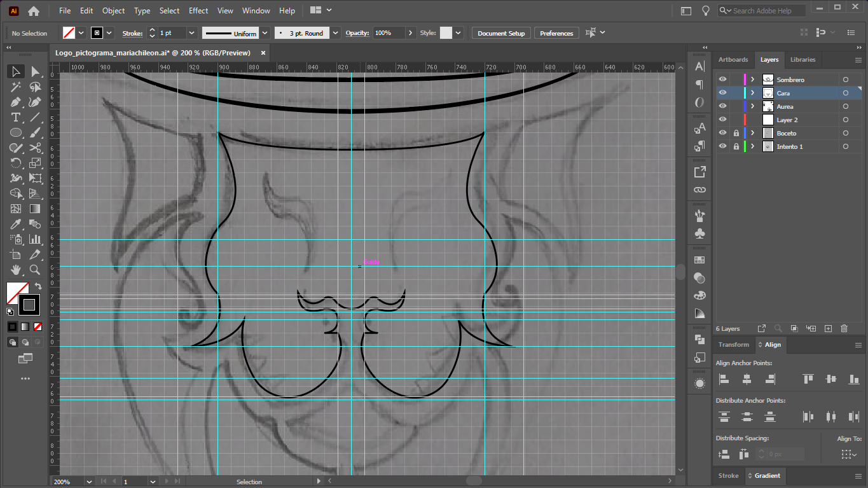Select the Type tool
Viewport: 868px width, 488px height.
tap(17, 117)
